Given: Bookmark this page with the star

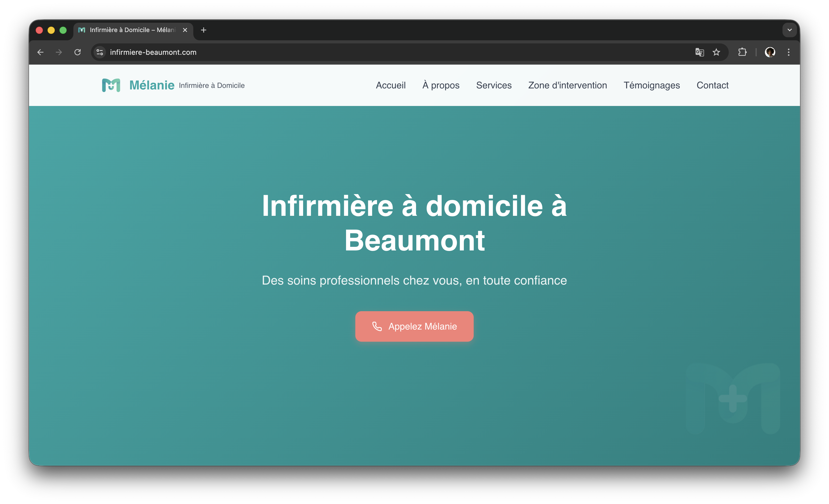Looking at the screenshot, I should [x=716, y=52].
